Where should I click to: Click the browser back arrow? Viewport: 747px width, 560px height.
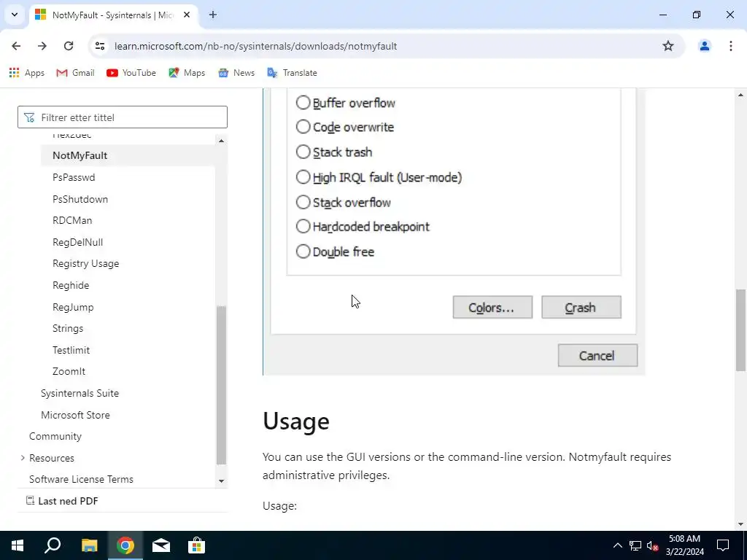click(16, 46)
